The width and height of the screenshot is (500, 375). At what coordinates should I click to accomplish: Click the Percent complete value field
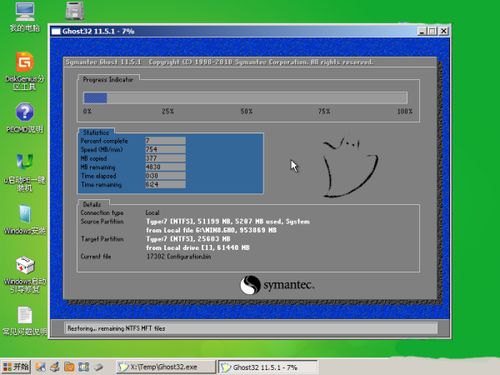coord(165,141)
